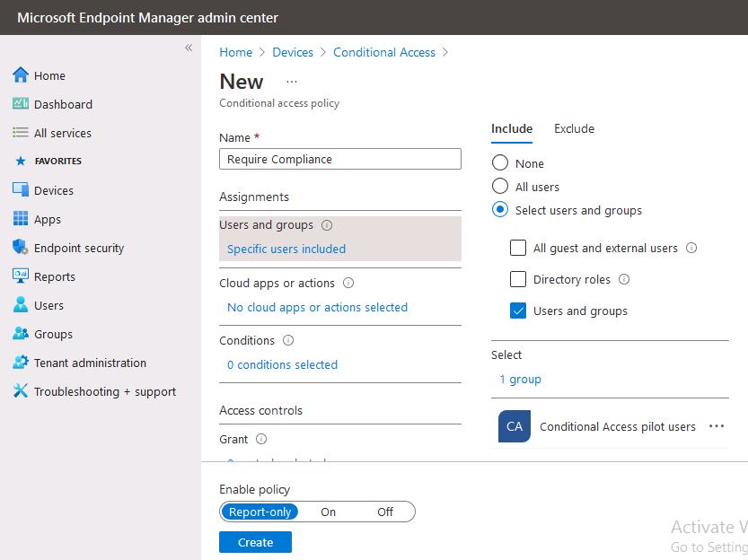Open the Devices monitor icon
748x560 pixels.
tap(21, 189)
